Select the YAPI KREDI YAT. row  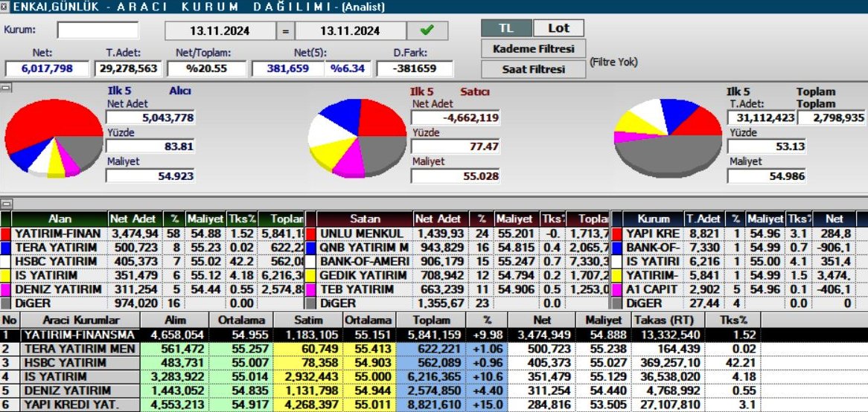[434, 405]
